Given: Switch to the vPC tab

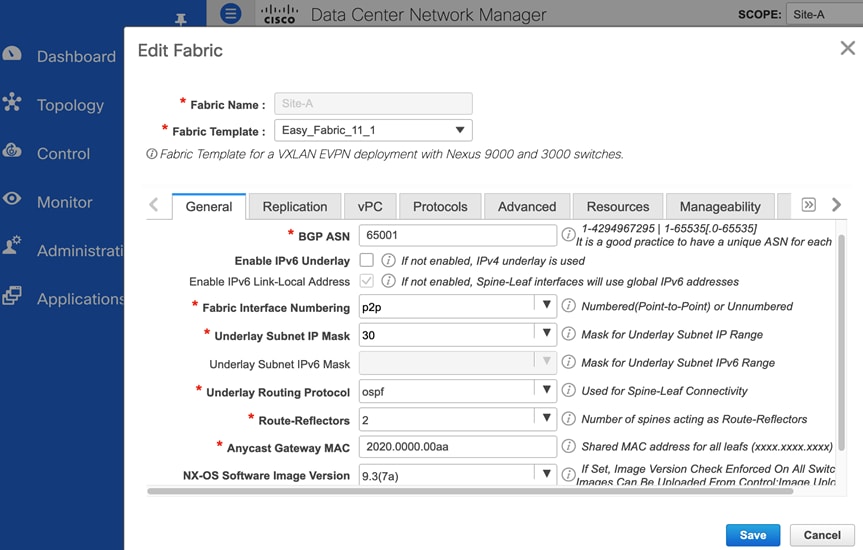Looking at the screenshot, I should [370, 206].
